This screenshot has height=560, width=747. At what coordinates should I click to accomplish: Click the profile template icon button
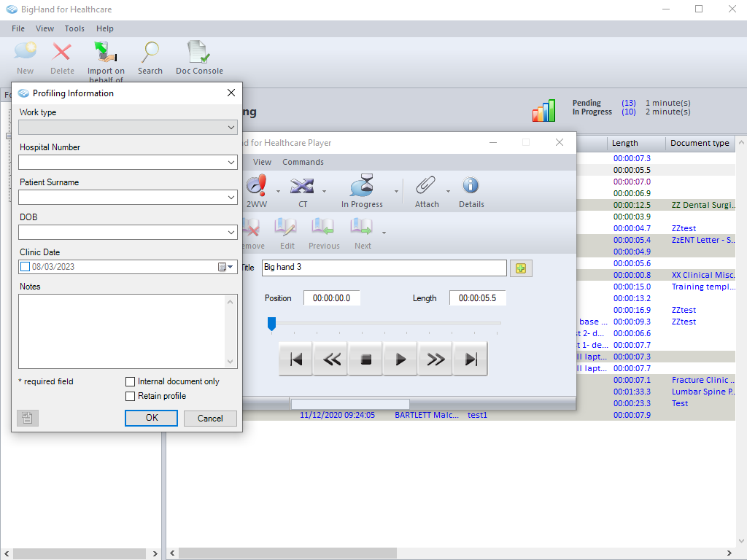(27, 418)
